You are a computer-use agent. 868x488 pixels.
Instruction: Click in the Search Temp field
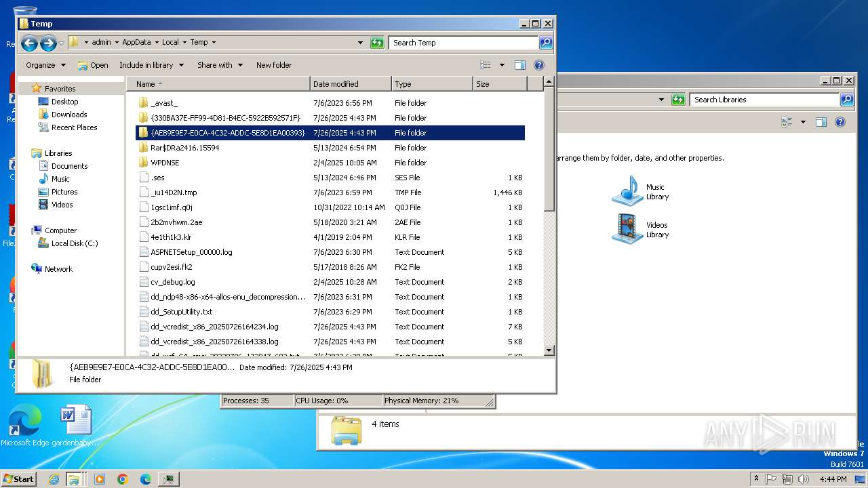coord(464,43)
